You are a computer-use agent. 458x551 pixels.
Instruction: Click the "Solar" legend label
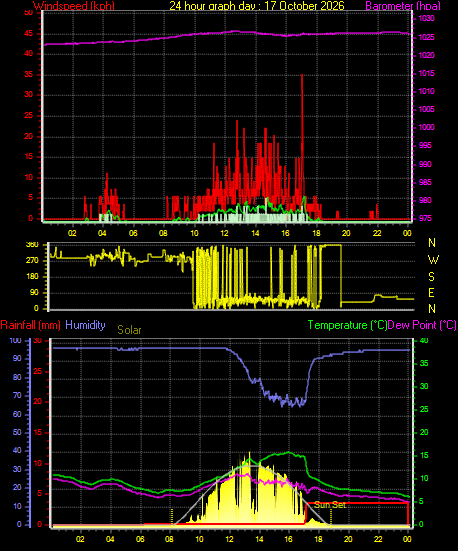(129, 330)
